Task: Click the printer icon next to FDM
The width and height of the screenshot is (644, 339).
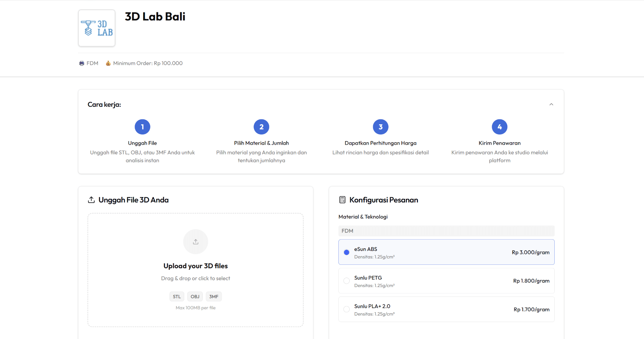Action: (x=81, y=63)
